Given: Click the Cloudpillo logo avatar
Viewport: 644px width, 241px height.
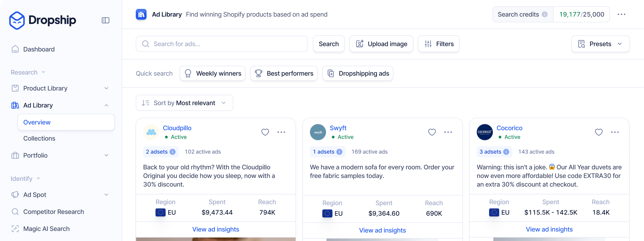Looking at the screenshot, I should (x=151, y=132).
